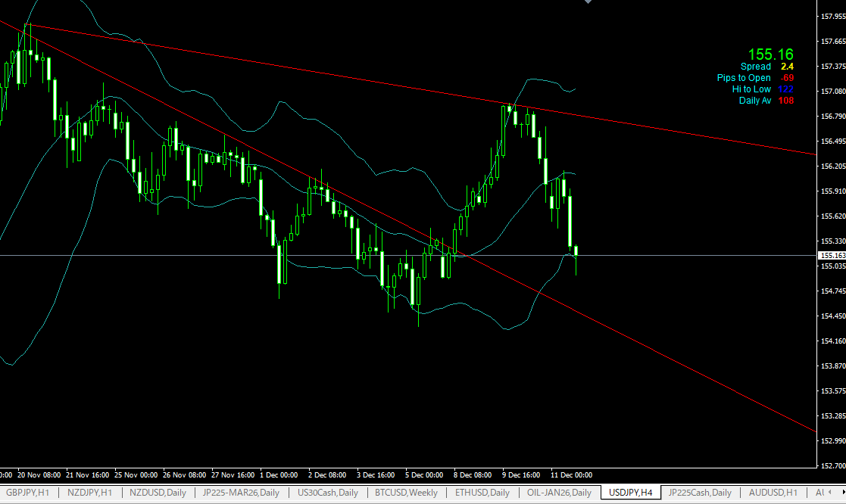Switch to the OIL-JAN26,Daily tab

tap(559, 493)
